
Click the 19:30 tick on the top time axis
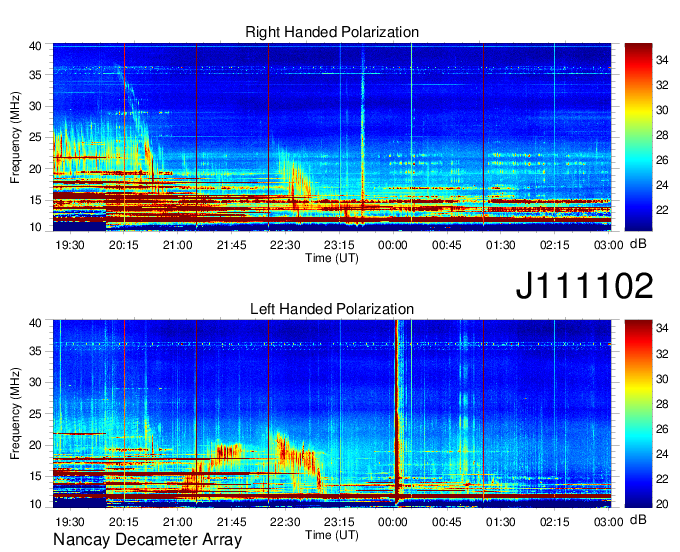click(x=70, y=245)
